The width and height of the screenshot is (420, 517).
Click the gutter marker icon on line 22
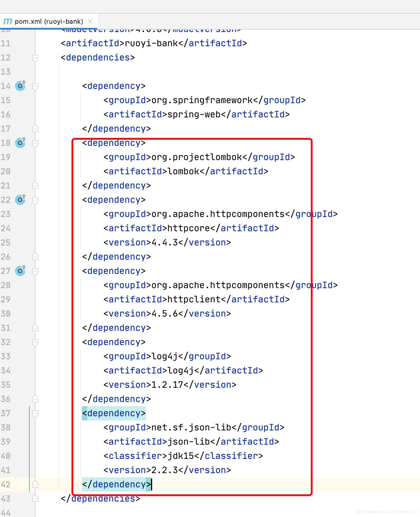pos(20,200)
